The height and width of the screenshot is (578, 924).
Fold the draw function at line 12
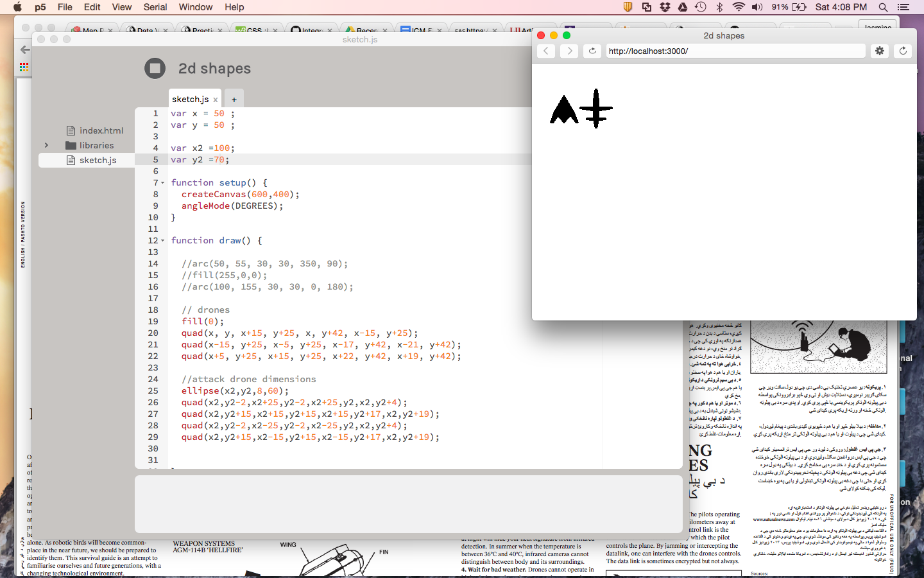(x=163, y=241)
